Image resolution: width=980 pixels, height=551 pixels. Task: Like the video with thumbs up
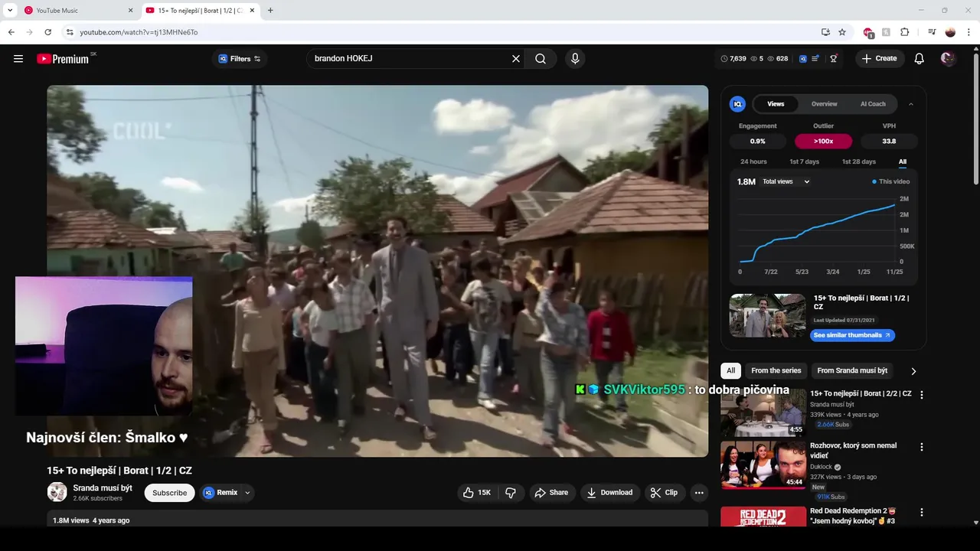(x=477, y=493)
